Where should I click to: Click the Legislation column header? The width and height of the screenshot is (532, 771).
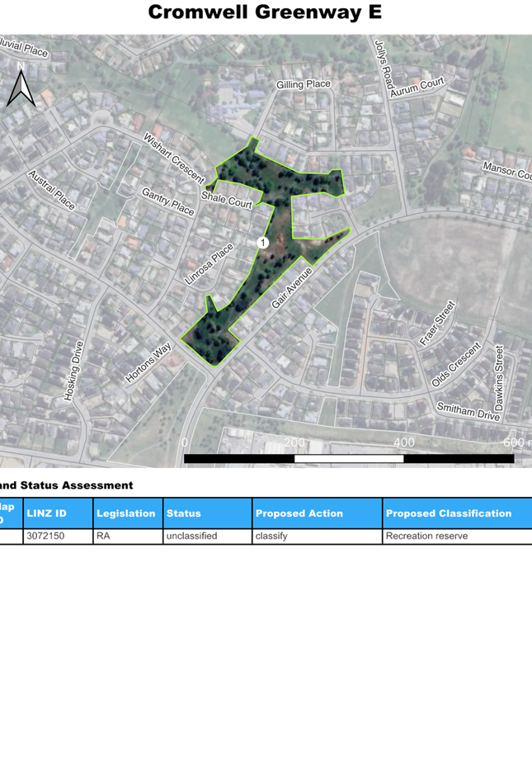127,513
